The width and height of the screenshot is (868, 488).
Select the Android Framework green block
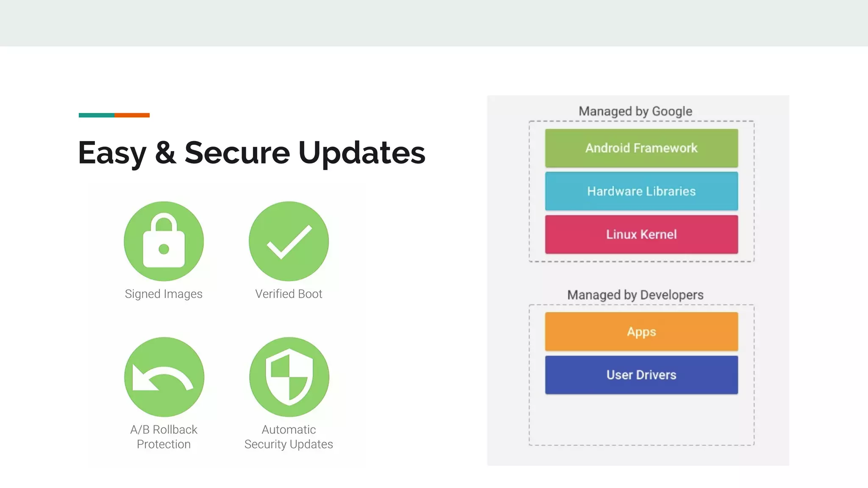click(x=641, y=148)
